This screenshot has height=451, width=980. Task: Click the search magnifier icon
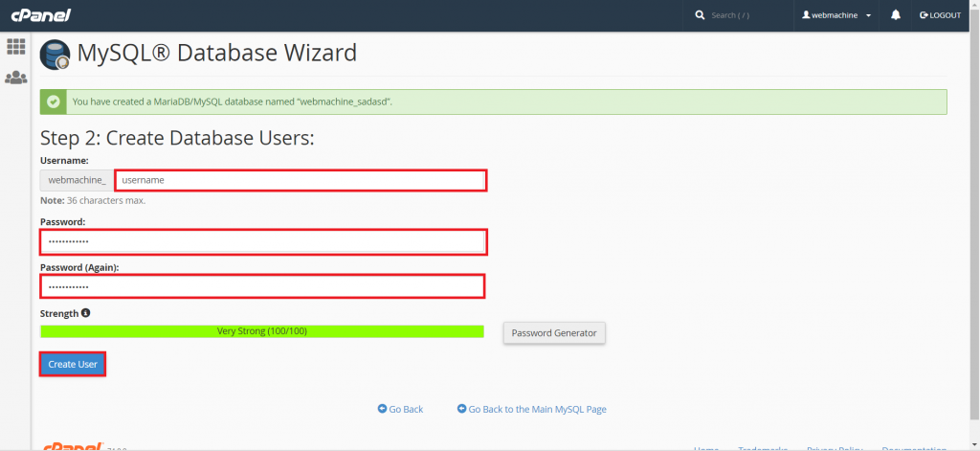click(700, 15)
